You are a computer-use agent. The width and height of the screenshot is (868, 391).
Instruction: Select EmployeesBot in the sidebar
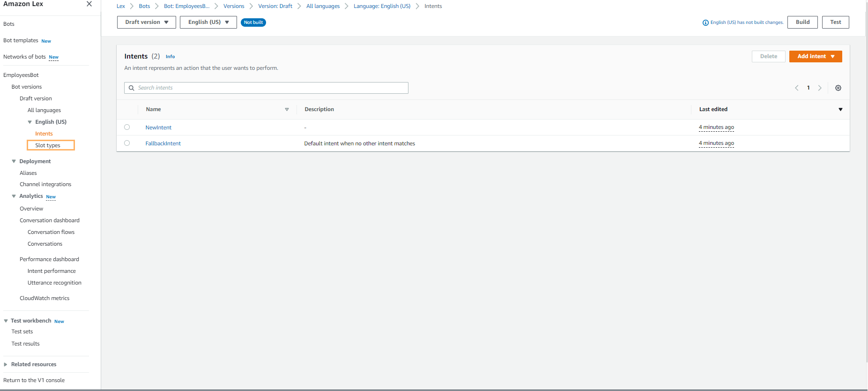point(21,75)
